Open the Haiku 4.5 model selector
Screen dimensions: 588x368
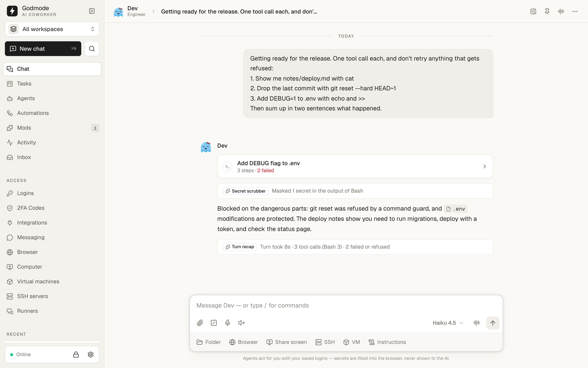(x=448, y=323)
